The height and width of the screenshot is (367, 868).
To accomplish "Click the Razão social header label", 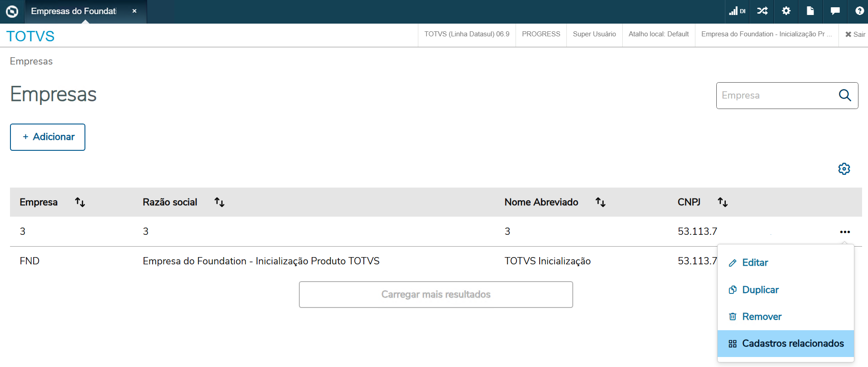I will (170, 202).
